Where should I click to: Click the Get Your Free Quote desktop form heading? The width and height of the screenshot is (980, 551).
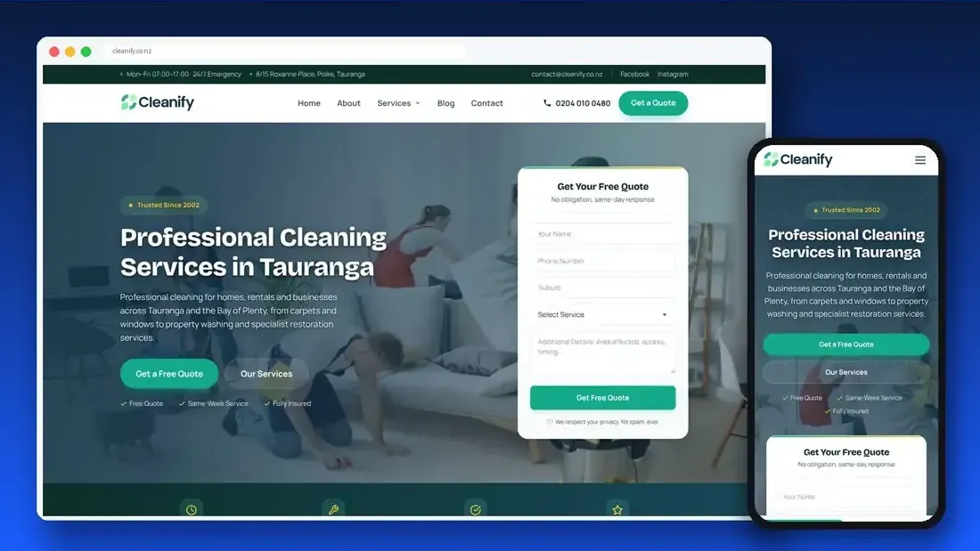pyautogui.click(x=602, y=186)
